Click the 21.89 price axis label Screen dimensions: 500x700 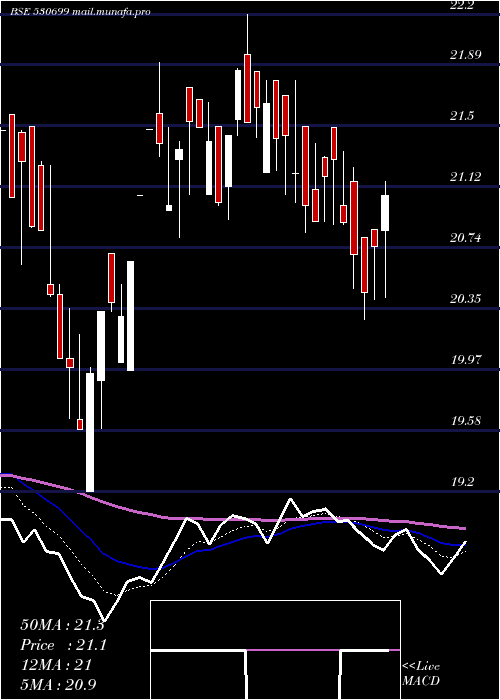tap(465, 55)
